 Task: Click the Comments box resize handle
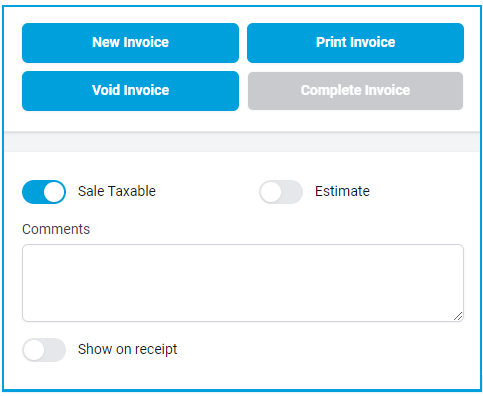click(458, 316)
